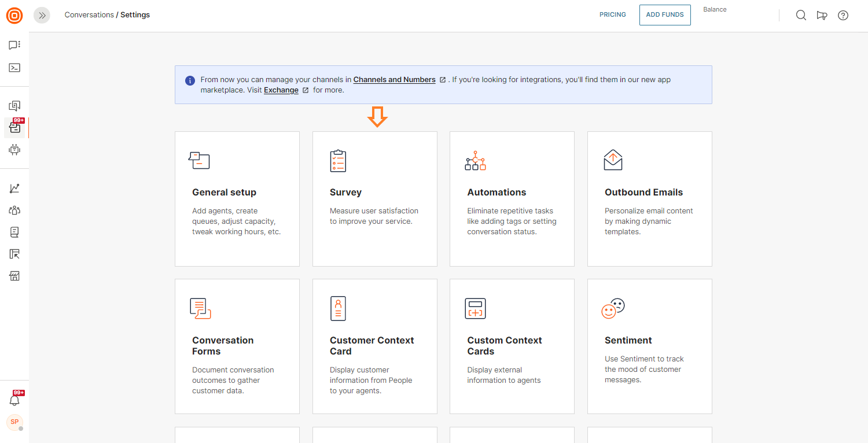Open the chatbot robot sidebar icon
868x443 pixels.
click(14, 150)
